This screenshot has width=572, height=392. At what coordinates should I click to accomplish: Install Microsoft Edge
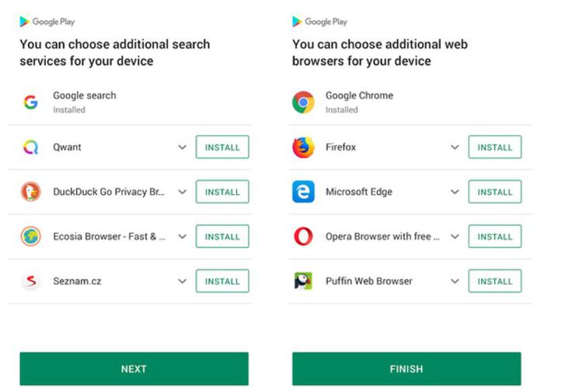495,192
